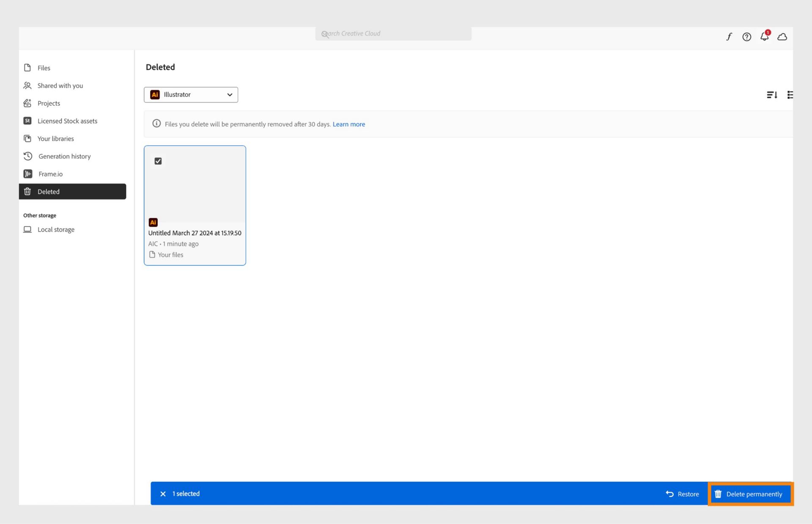Click the Frame.io logo icon

pyautogui.click(x=28, y=174)
